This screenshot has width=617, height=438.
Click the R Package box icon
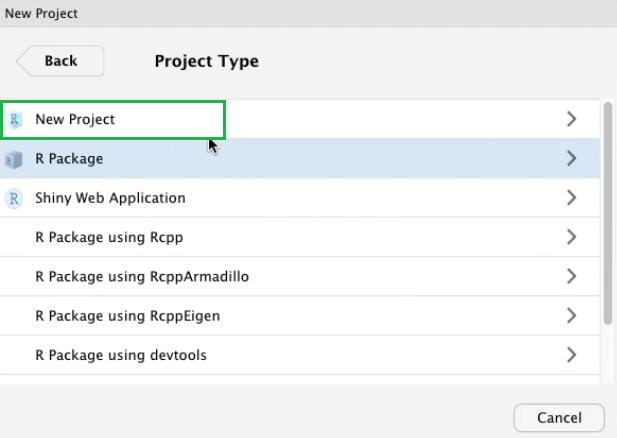pos(14,159)
